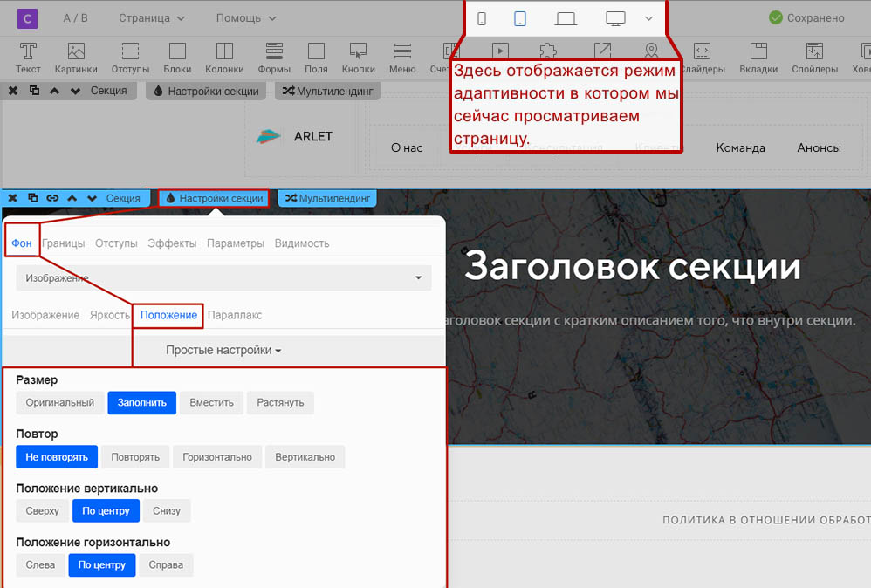Click the blue Мультилендинг button
Screen dimensions: 871x588
point(327,199)
